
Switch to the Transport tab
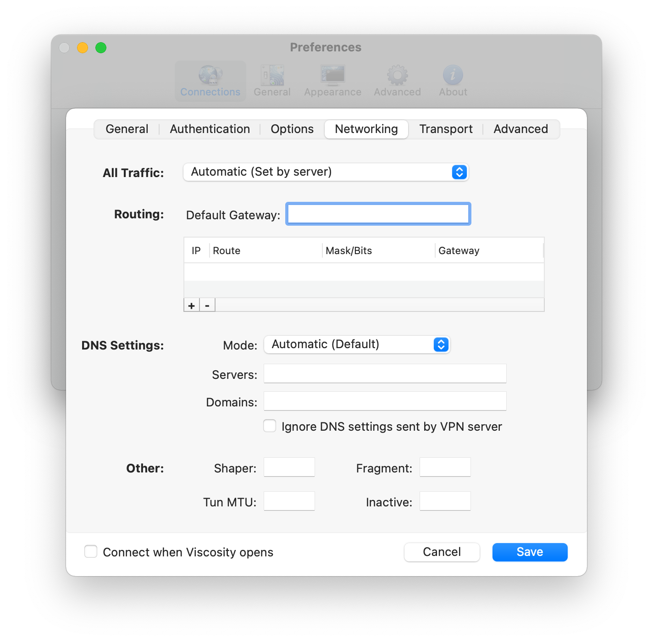point(446,129)
